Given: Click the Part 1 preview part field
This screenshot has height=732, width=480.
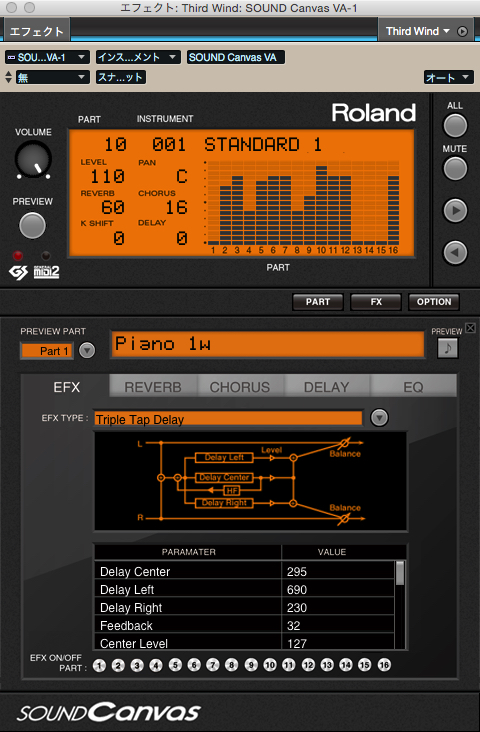Looking at the screenshot, I should click(x=47, y=351).
